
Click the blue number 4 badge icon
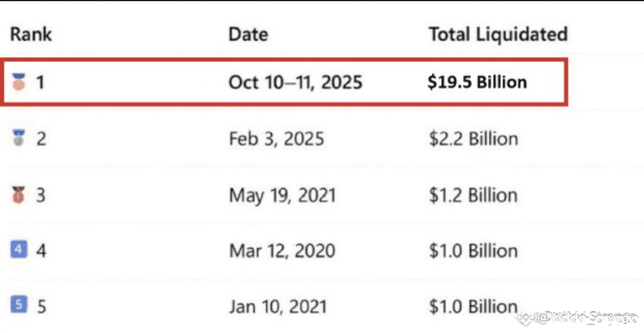pyautogui.click(x=18, y=250)
